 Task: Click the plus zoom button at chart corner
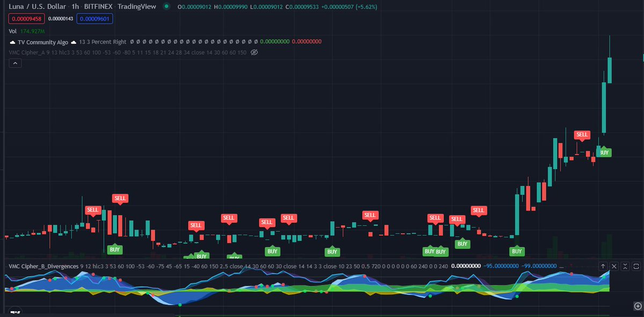click(638, 305)
